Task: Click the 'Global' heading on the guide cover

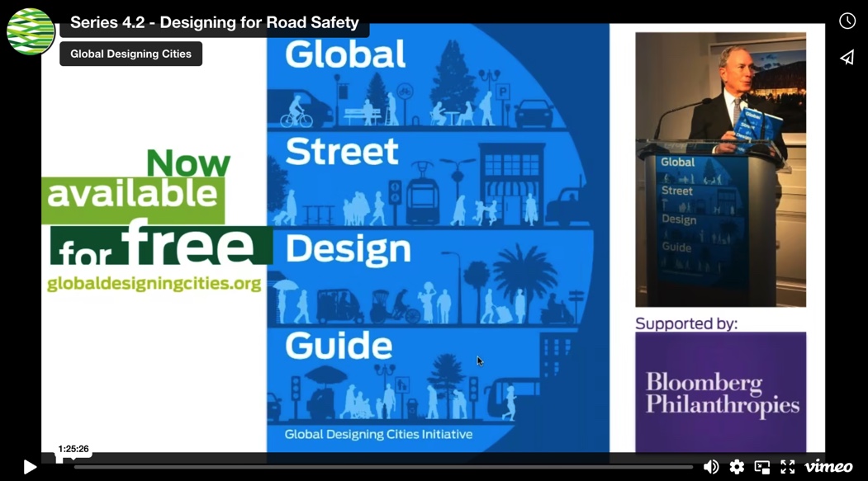Action: [x=345, y=54]
